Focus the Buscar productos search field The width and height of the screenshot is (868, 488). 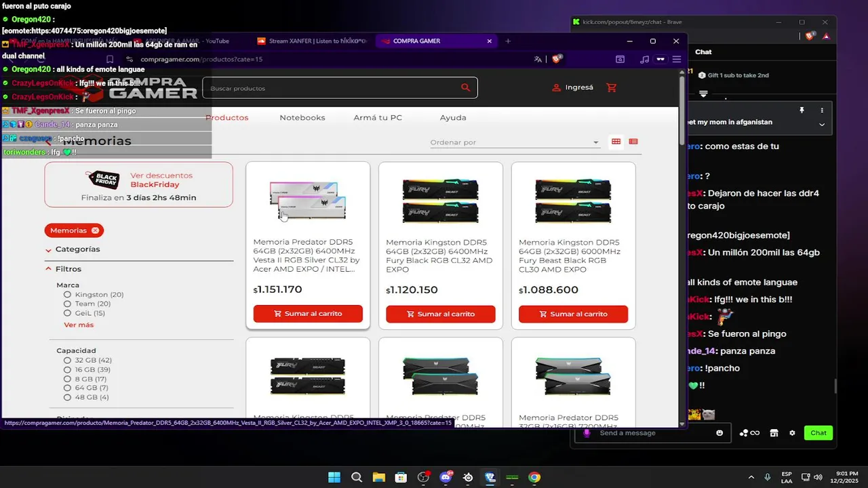click(340, 88)
